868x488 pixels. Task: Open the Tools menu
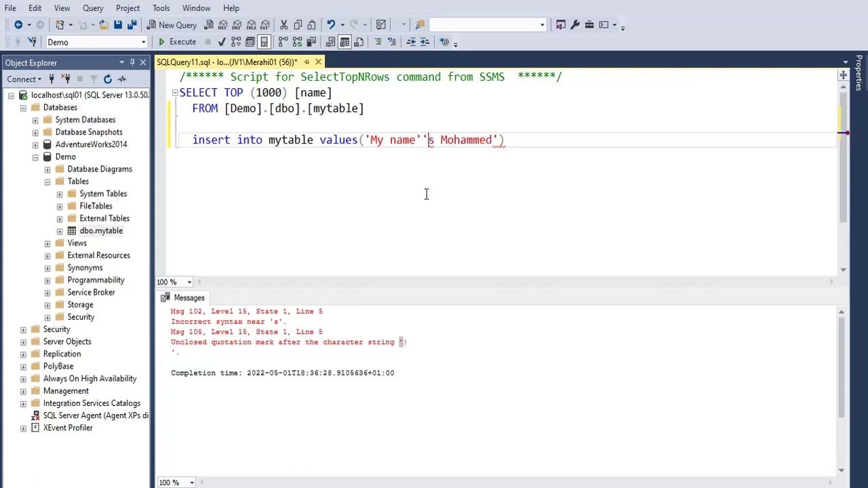pos(161,8)
